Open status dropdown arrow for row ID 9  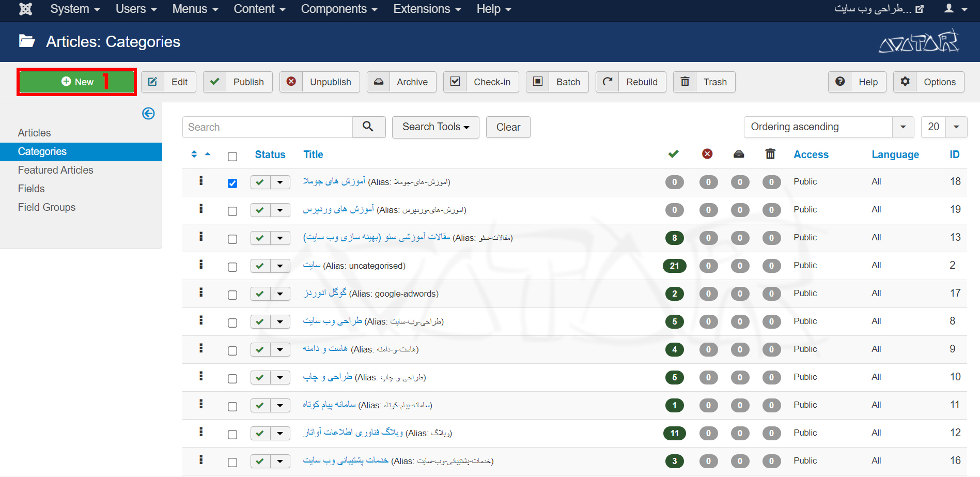tap(280, 349)
